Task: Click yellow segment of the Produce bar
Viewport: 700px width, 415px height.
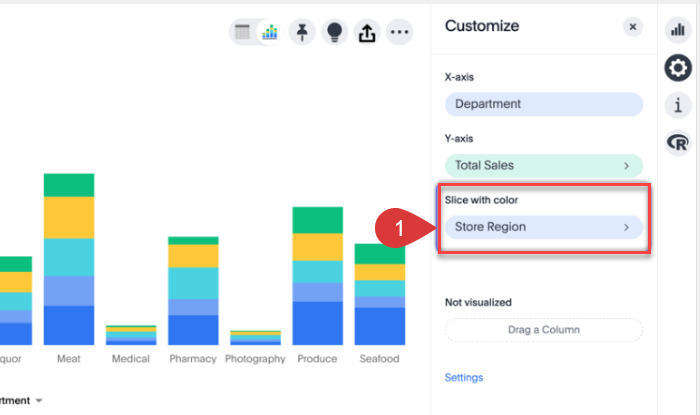Action: pyautogui.click(x=317, y=246)
